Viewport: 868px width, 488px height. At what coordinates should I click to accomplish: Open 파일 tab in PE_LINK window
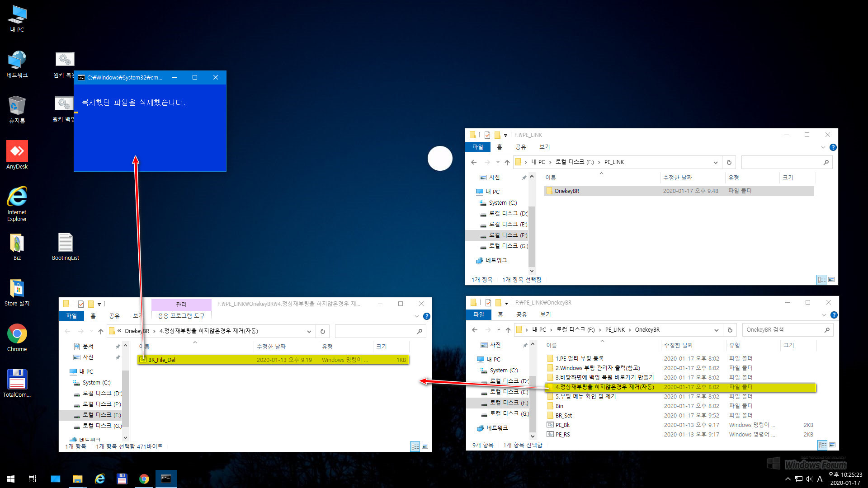(478, 147)
